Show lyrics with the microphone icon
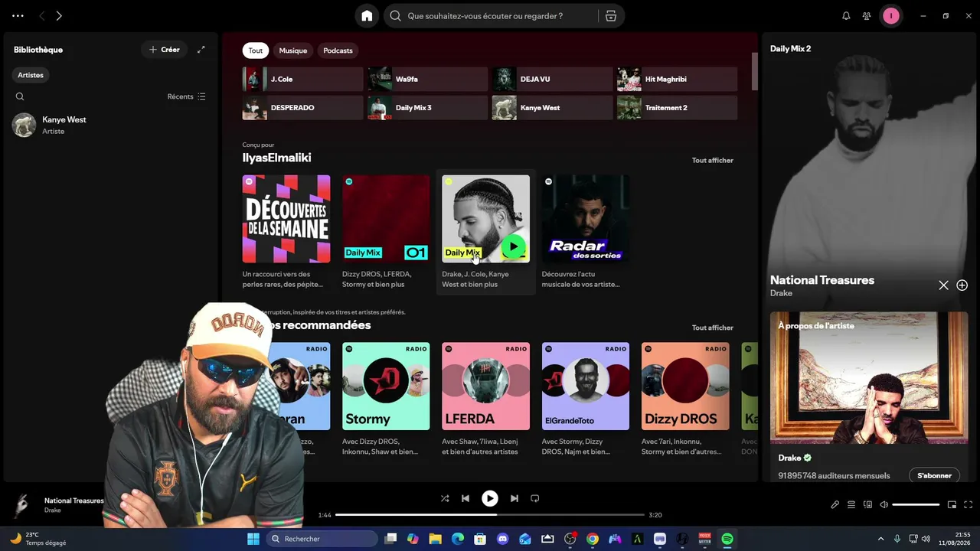This screenshot has height=551, width=980. pos(835,505)
